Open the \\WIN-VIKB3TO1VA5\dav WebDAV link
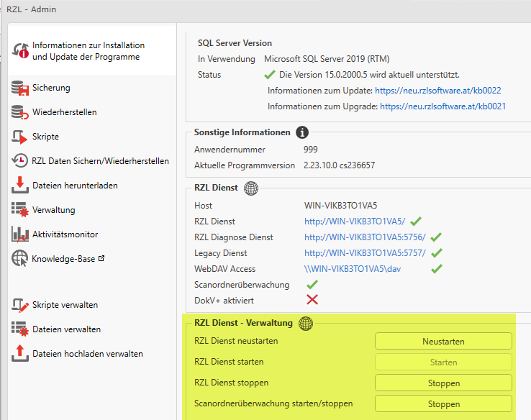 [353, 269]
